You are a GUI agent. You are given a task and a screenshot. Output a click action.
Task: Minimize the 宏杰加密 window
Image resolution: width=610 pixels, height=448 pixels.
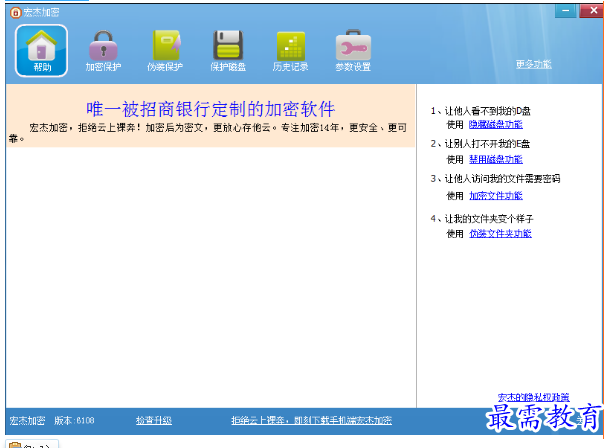pyautogui.click(x=566, y=10)
